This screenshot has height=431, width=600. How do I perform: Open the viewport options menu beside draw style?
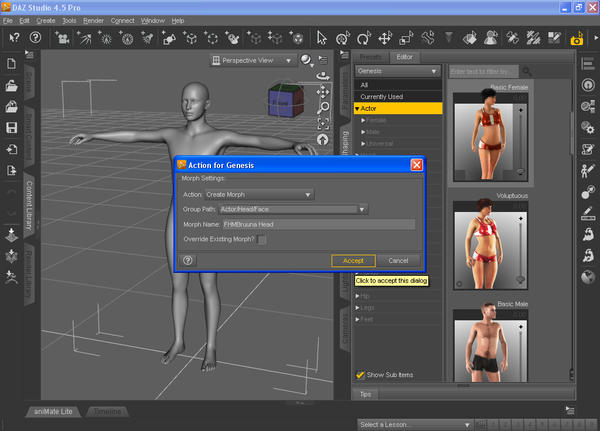coord(323,60)
